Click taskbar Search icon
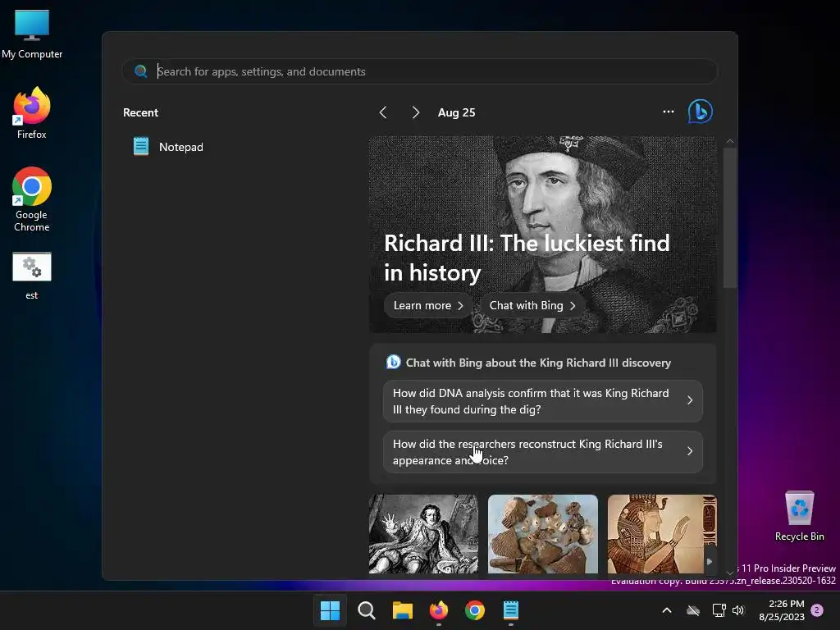 click(x=367, y=610)
